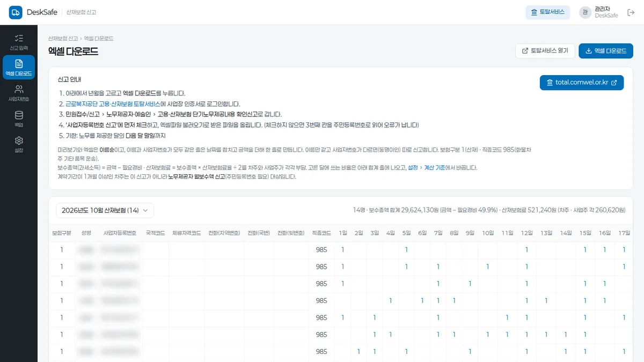Click the 보험구분 column header
This screenshot has height=362, width=644.
pos(62,233)
